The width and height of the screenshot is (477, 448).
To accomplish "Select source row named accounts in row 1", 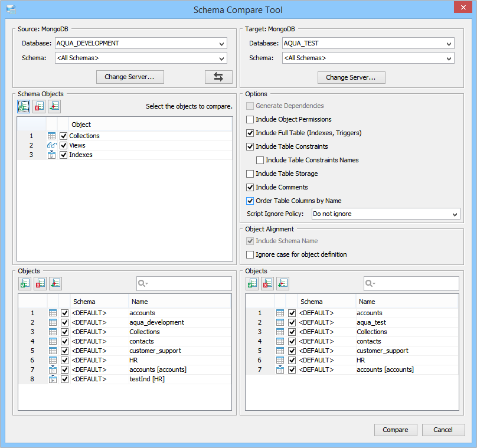I will click(x=125, y=313).
